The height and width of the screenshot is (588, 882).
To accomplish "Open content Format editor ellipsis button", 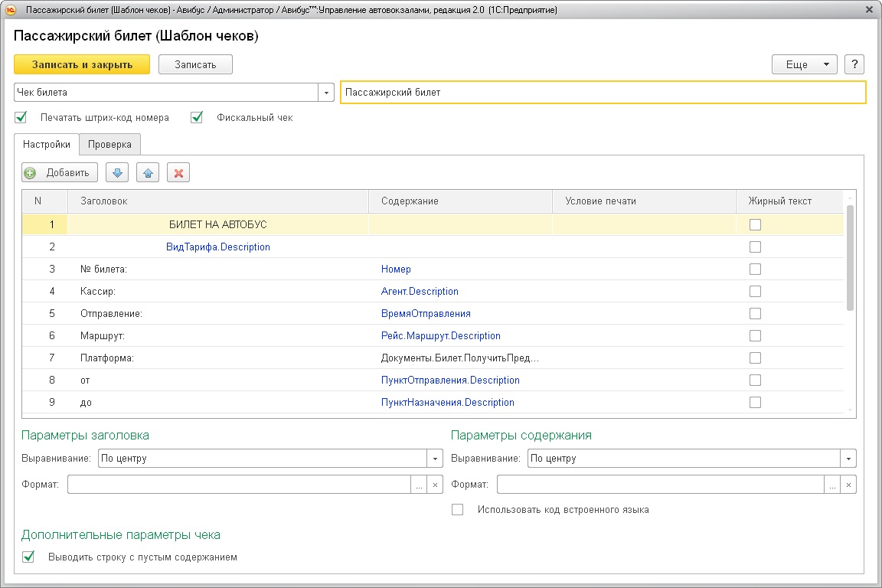I will tap(832, 485).
